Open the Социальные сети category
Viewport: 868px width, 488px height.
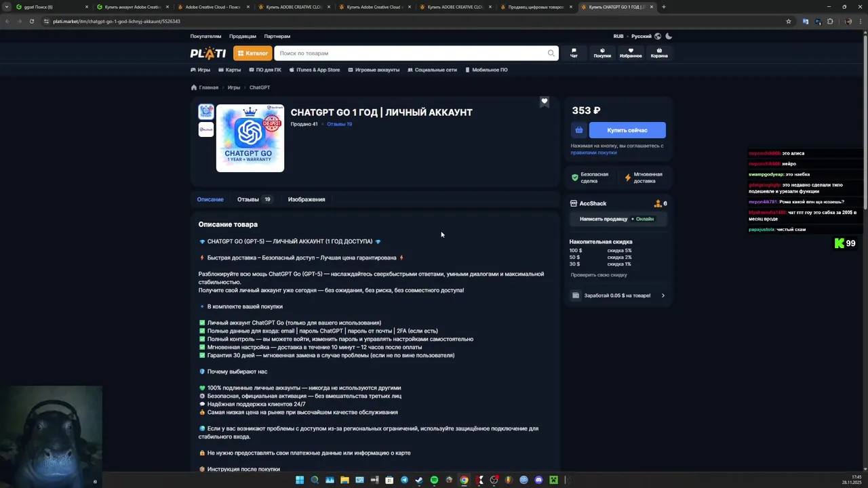point(432,70)
